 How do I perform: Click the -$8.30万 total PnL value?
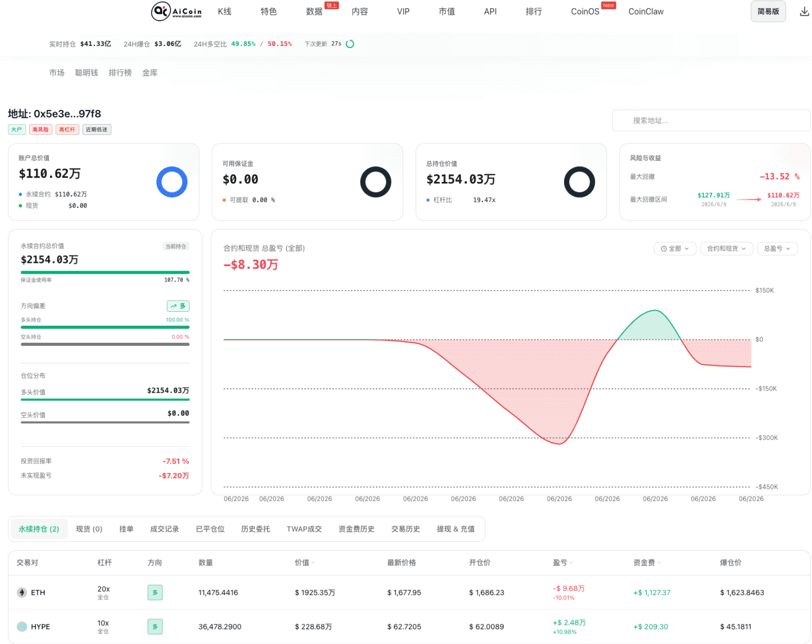251,265
